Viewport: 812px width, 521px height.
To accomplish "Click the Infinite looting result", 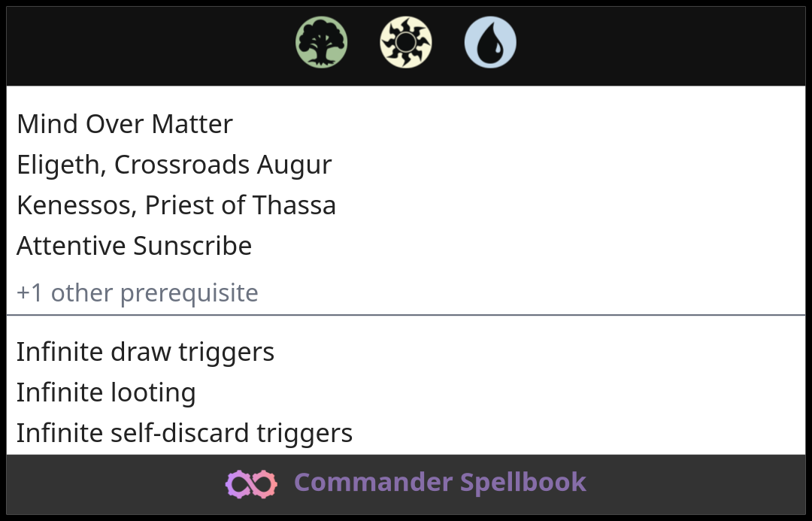I will [106, 392].
